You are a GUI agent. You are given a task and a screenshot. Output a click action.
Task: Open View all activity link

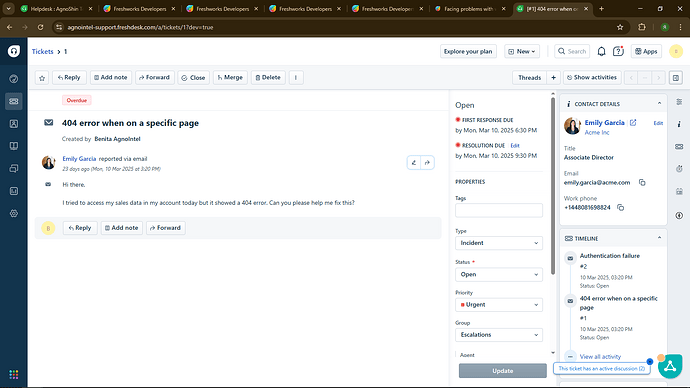pos(600,356)
